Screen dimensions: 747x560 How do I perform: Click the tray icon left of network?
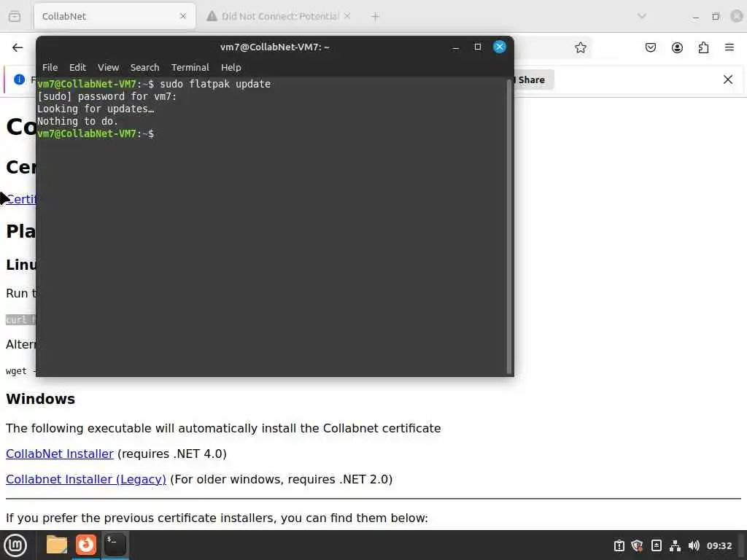[656, 545]
